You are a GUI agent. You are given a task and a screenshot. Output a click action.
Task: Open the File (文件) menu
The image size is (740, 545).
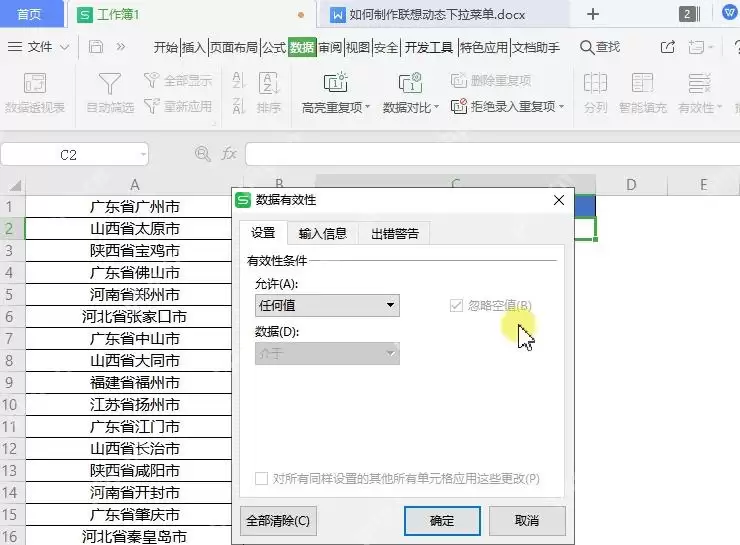(39, 47)
